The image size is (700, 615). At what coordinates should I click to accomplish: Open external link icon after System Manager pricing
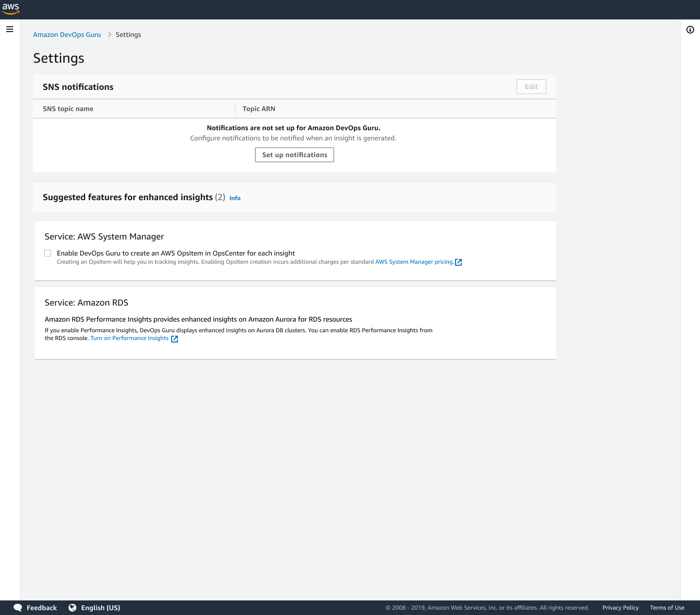point(458,262)
